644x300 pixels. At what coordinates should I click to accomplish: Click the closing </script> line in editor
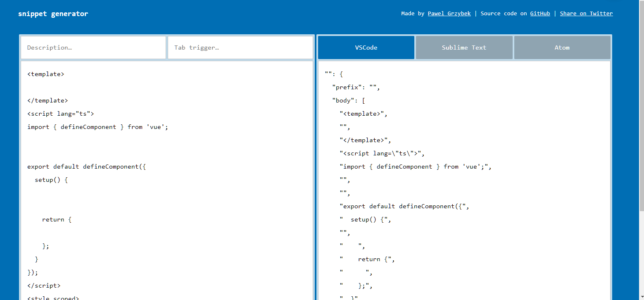[44, 286]
